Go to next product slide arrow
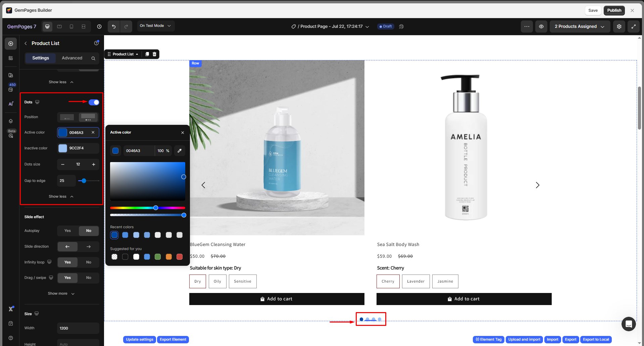The image size is (644, 346). [537, 185]
